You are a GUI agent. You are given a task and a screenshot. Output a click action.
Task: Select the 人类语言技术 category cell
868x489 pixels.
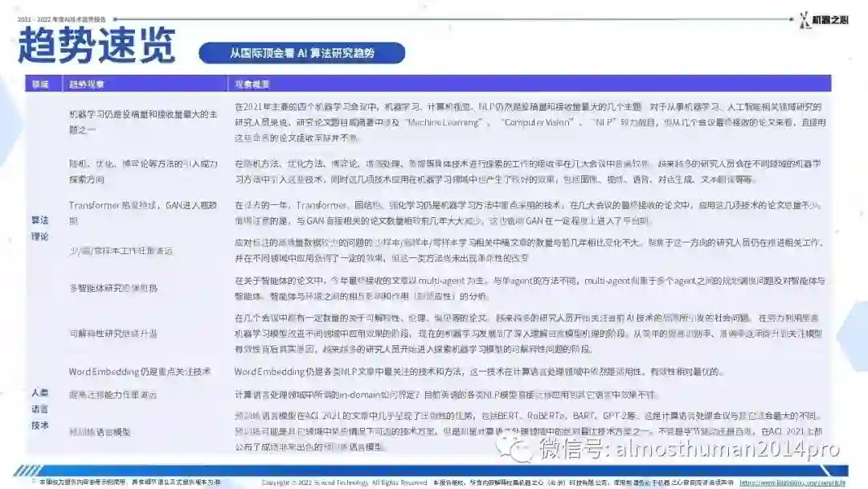pyautogui.click(x=40, y=409)
